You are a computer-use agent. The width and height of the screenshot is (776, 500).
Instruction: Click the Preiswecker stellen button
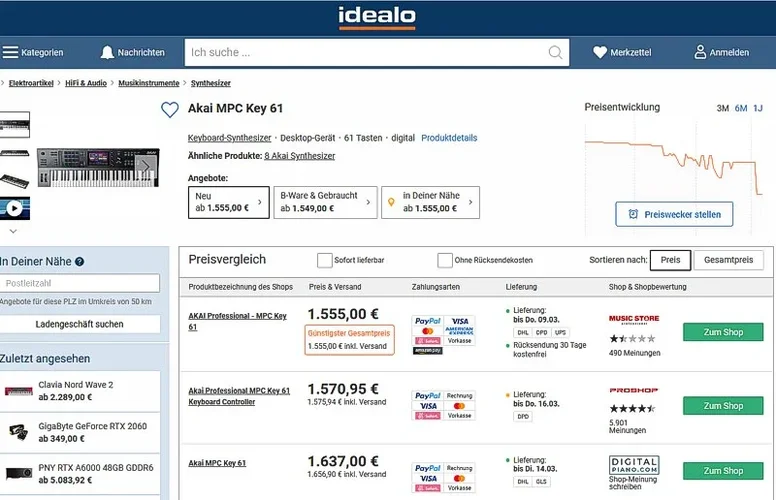click(x=674, y=214)
